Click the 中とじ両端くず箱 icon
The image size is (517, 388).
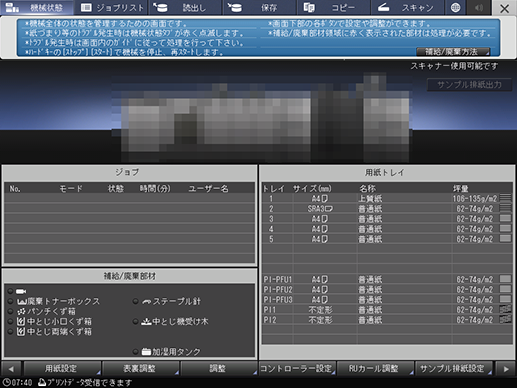point(22,332)
